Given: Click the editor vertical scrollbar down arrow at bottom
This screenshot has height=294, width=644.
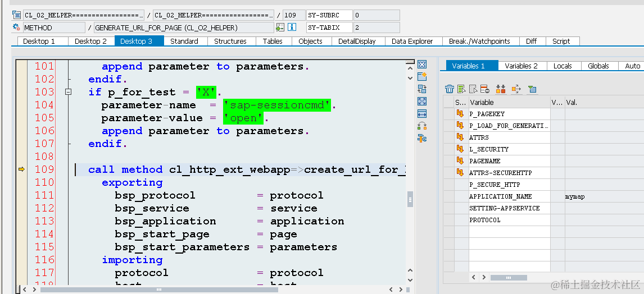Looking at the screenshot, I should click(410, 279).
